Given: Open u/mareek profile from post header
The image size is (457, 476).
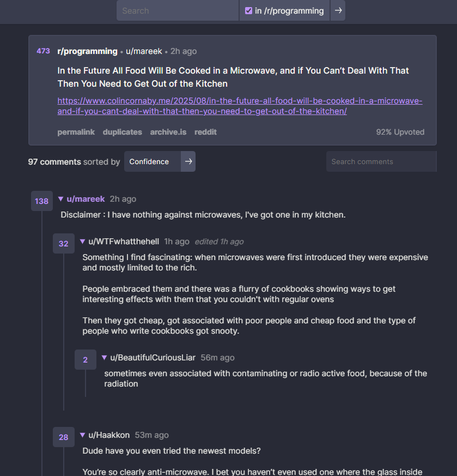Looking at the screenshot, I should (144, 51).
